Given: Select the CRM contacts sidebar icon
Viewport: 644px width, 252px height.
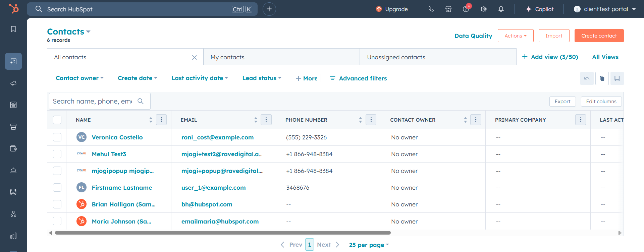Looking at the screenshot, I should pyautogui.click(x=13, y=61).
